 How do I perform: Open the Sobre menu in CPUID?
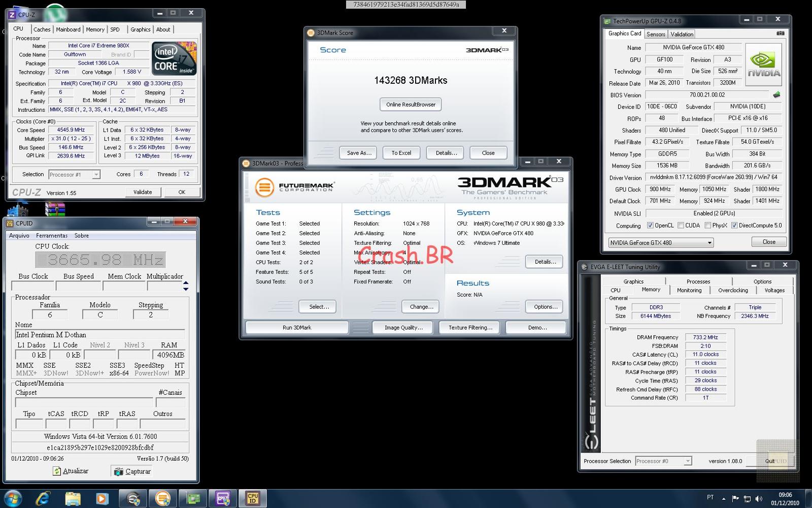coord(82,236)
